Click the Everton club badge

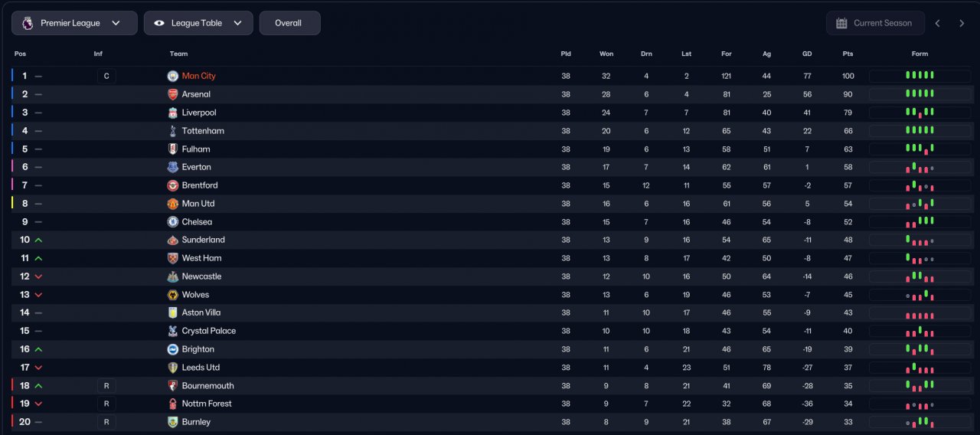pyautogui.click(x=172, y=167)
